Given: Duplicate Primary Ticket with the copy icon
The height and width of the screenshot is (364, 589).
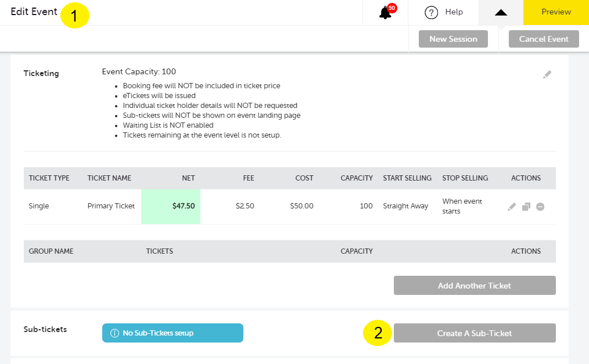Looking at the screenshot, I should click(526, 206).
